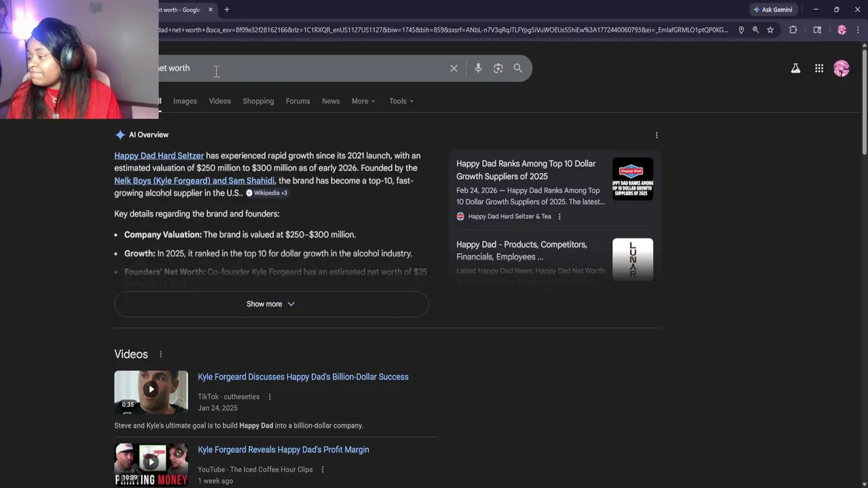The height and width of the screenshot is (488, 868).
Task: Open AI Overview three-dot options
Action: pyautogui.click(x=656, y=135)
